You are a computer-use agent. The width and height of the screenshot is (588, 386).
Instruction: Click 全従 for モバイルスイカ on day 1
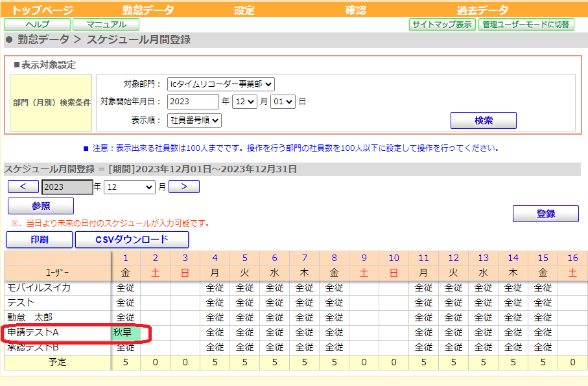pos(126,288)
